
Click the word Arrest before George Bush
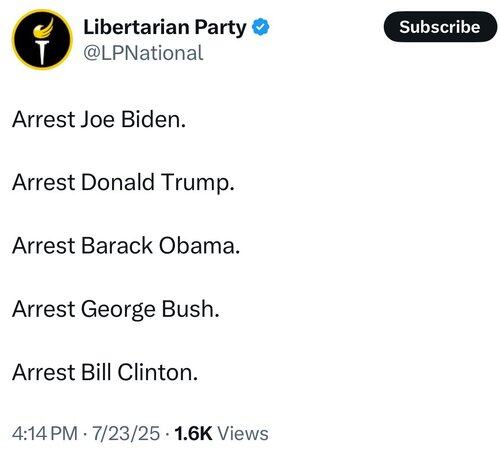[x=44, y=309]
